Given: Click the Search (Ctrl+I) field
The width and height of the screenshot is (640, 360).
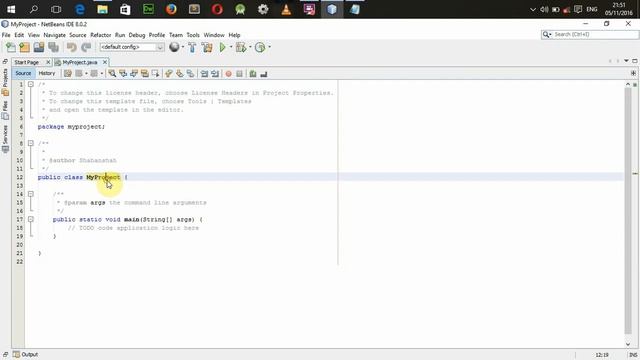Looking at the screenshot, I should [x=589, y=35].
